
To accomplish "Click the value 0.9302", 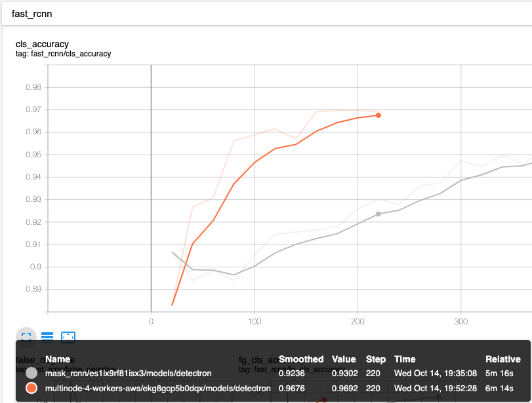I will (x=344, y=373).
